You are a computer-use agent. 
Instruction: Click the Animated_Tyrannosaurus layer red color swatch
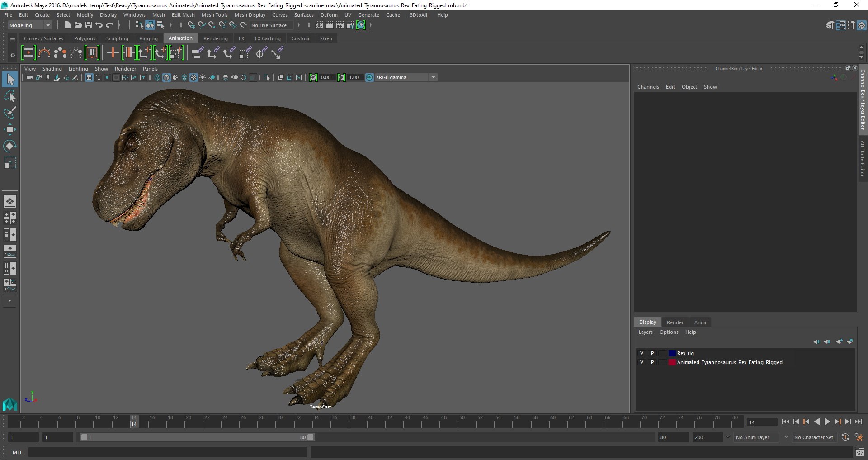(x=672, y=362)
